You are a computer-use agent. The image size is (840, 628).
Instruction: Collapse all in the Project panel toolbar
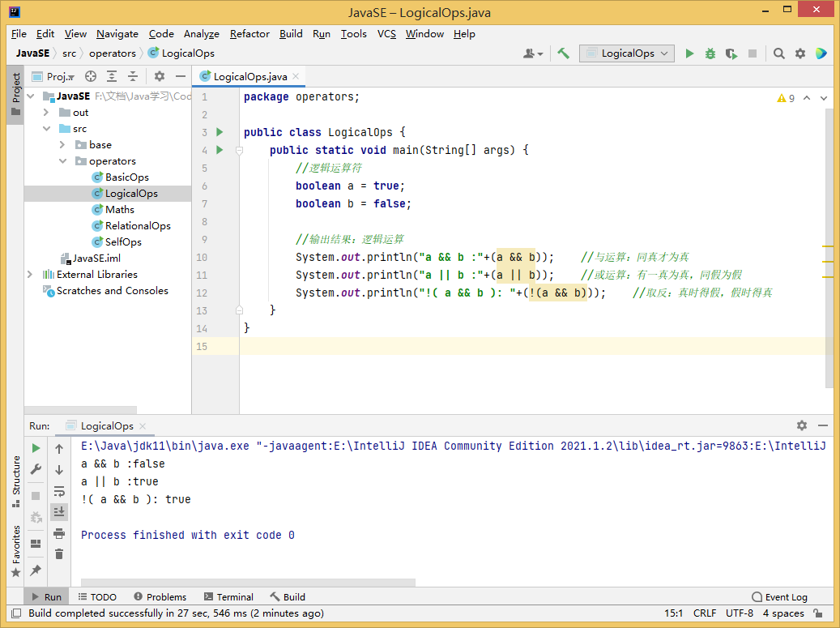tap(133, 76)
